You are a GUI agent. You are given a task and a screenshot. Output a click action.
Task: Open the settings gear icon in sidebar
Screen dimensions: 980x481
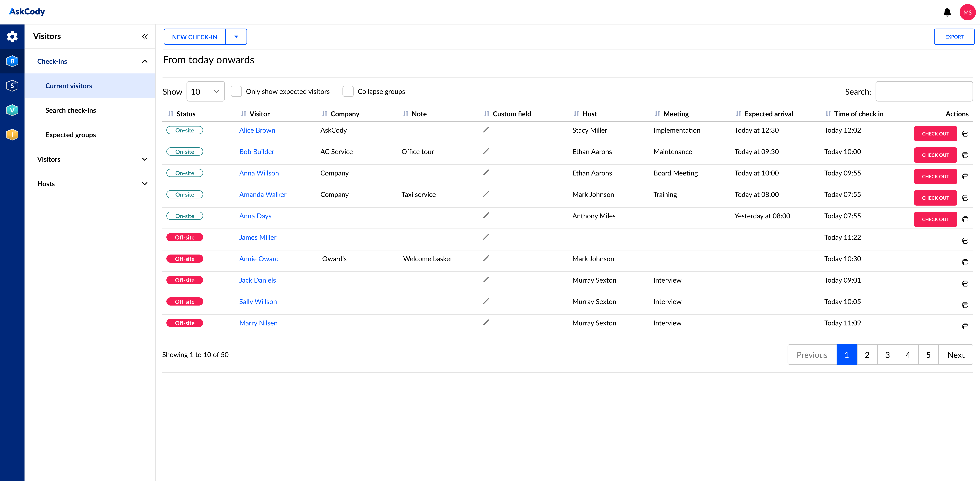12,37
